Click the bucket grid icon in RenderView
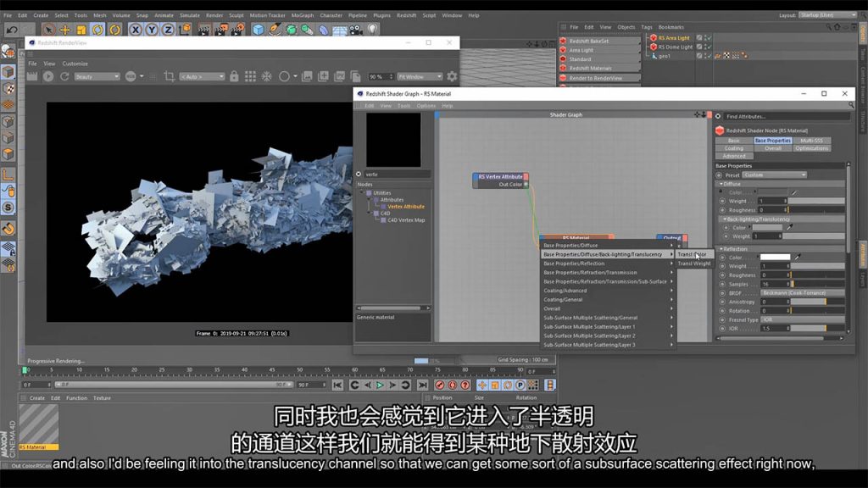This screenshot has width=868, height=488. click(250, 76)
